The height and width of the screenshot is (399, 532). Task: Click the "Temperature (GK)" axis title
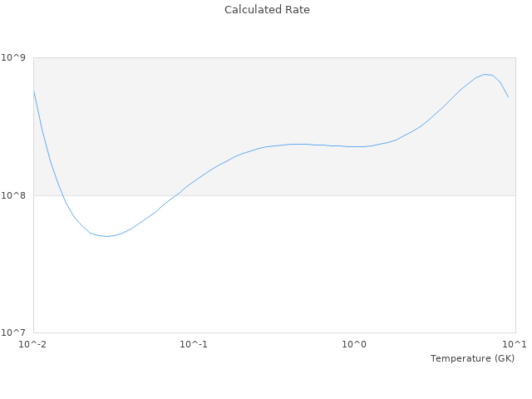[472, 358]
